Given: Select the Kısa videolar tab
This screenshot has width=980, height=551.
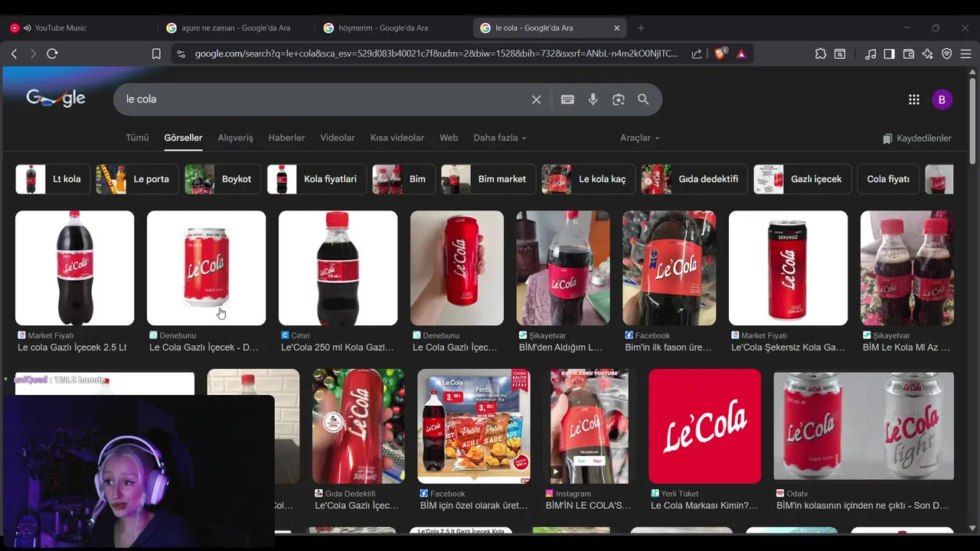Looking at the screenshot, I should pyautogui.click(x=397, y=138).
